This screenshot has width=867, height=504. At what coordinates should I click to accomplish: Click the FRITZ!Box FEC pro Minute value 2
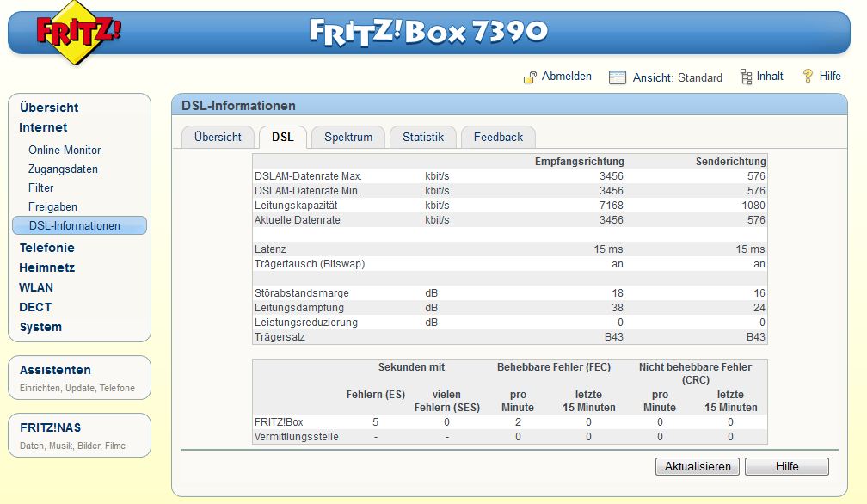coord(518,422)
